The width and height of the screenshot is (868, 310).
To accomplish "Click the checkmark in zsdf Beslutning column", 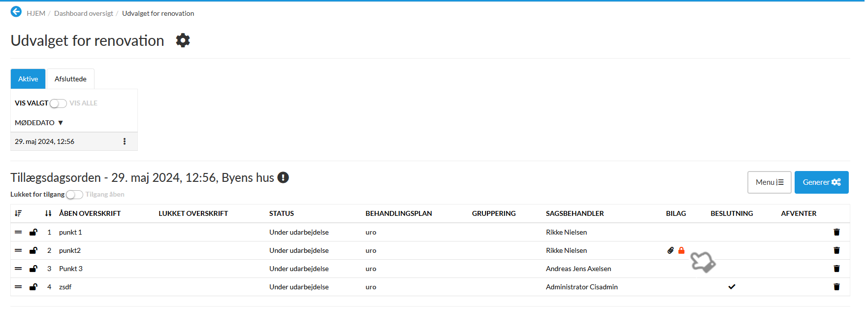I will click(732, 287).
